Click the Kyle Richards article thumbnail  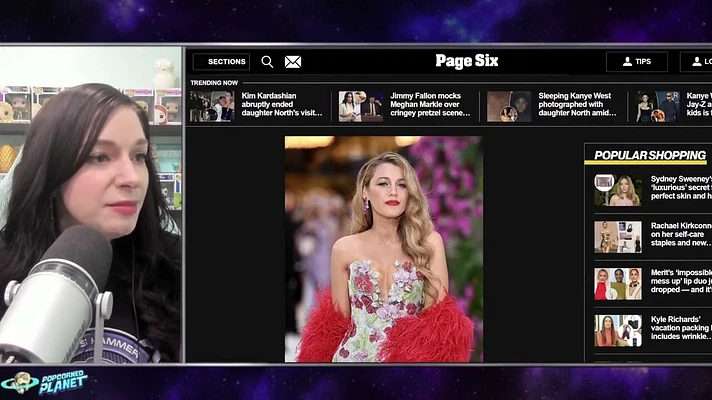click(618, 330)
